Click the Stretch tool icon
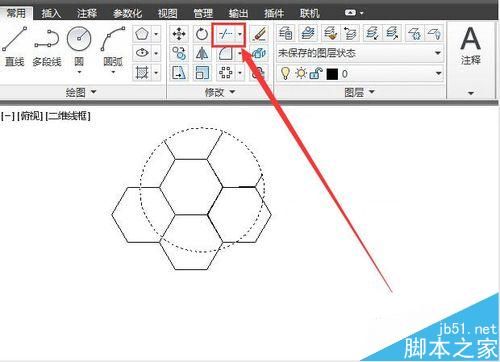 tap(179, 72)
